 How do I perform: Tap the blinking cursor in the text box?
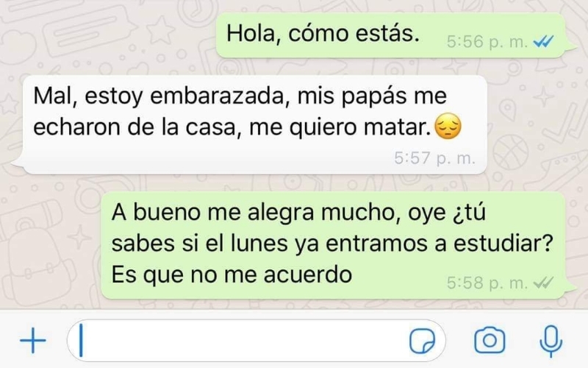[x=81, y=341]
